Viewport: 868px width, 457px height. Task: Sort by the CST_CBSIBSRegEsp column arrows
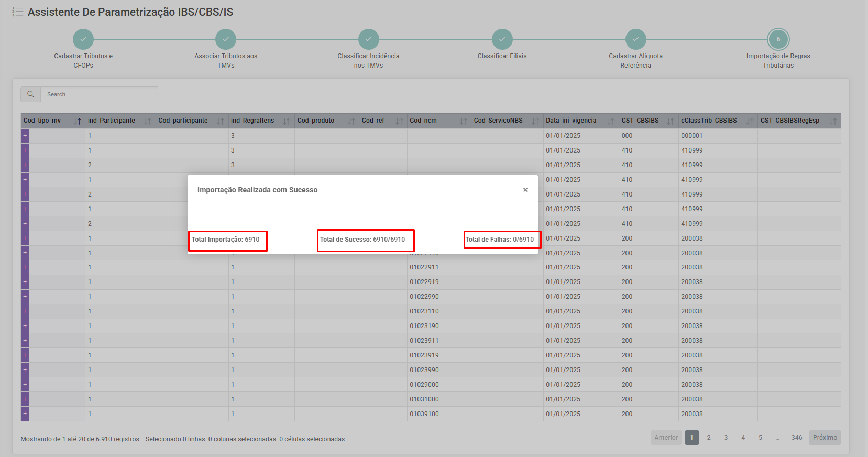tap(833, 121)
